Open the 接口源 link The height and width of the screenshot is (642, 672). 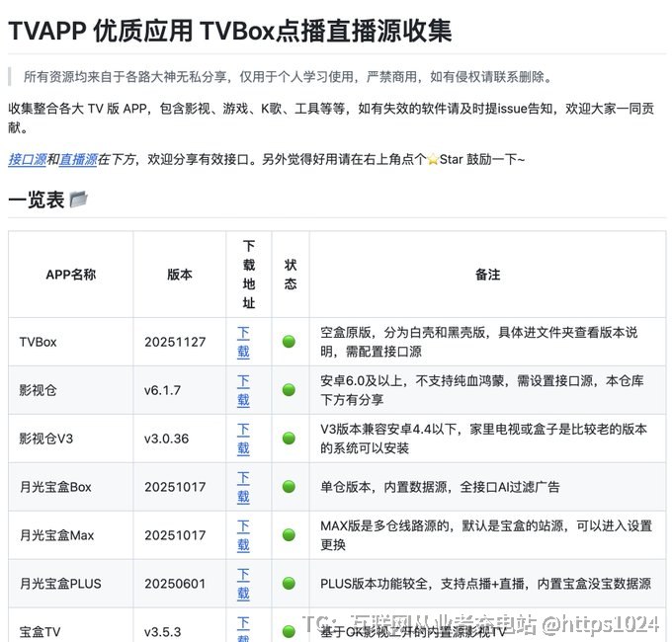[x=28, y=160]
